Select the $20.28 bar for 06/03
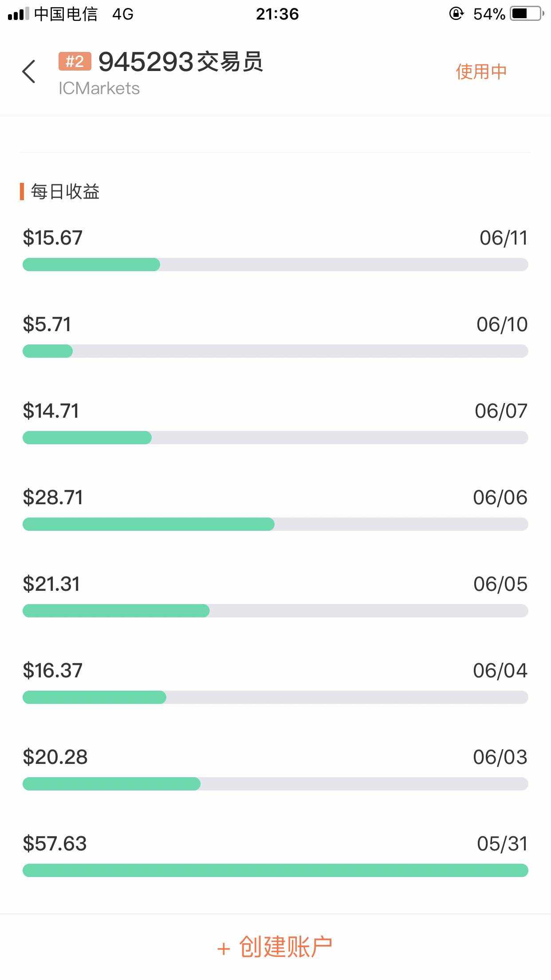The height and width of the screenshot is (980, 551). pos(275,784)
